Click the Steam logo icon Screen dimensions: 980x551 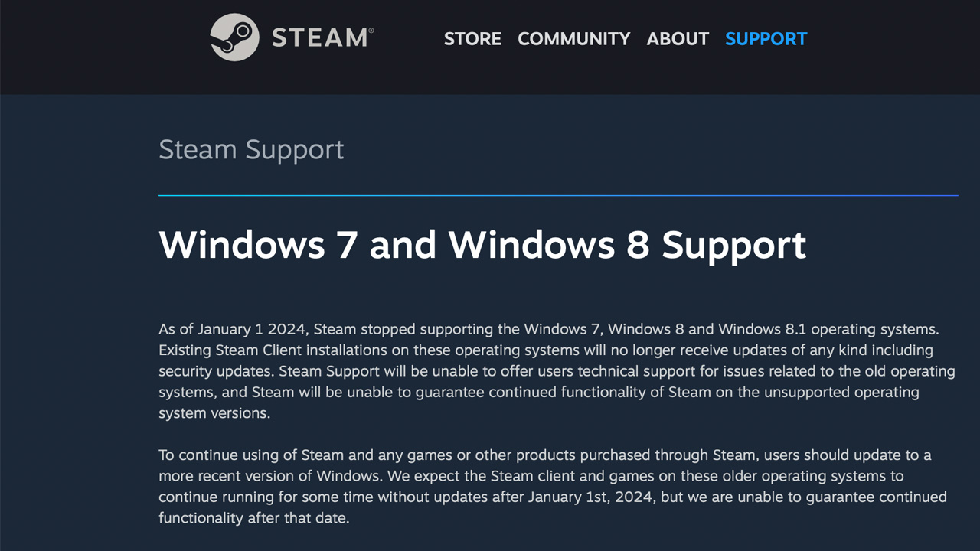234,37
